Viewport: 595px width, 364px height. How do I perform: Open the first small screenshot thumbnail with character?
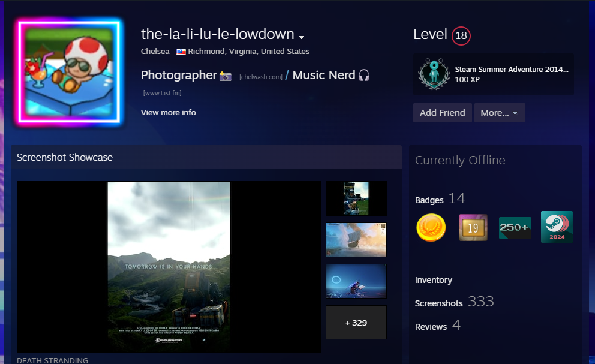click(x=356, y=198)
